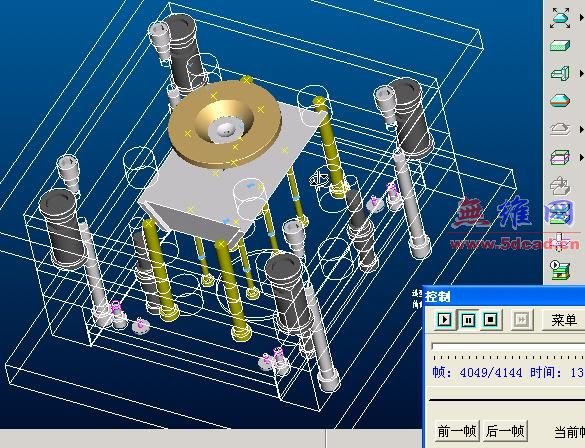
Task: Click the frame counter 4049/4144
Action: pos(491,372)
